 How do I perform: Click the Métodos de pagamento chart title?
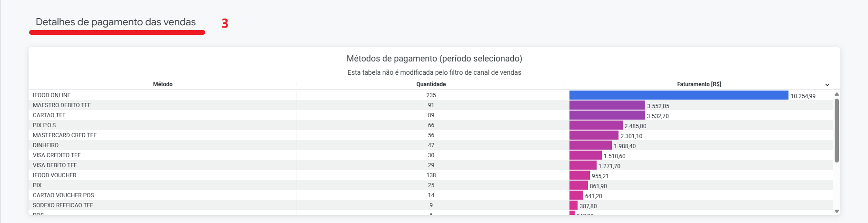coord(434,59)
